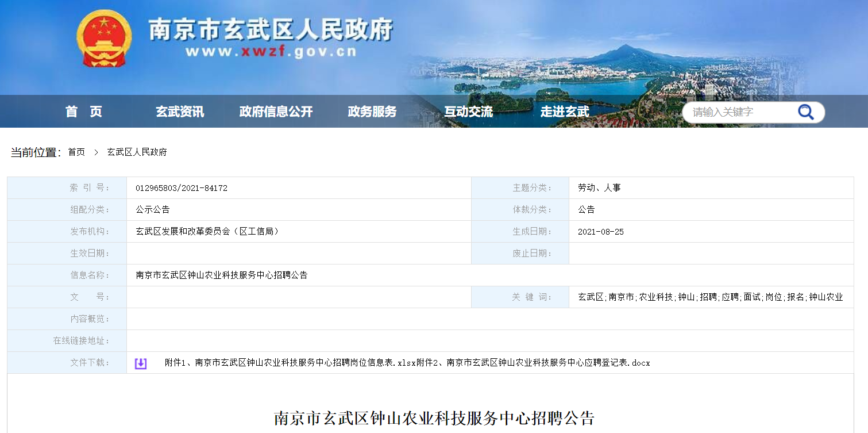Select the 公示公告 classification value
This screenshot has height=433, width=868.
[x=153, y=210]
